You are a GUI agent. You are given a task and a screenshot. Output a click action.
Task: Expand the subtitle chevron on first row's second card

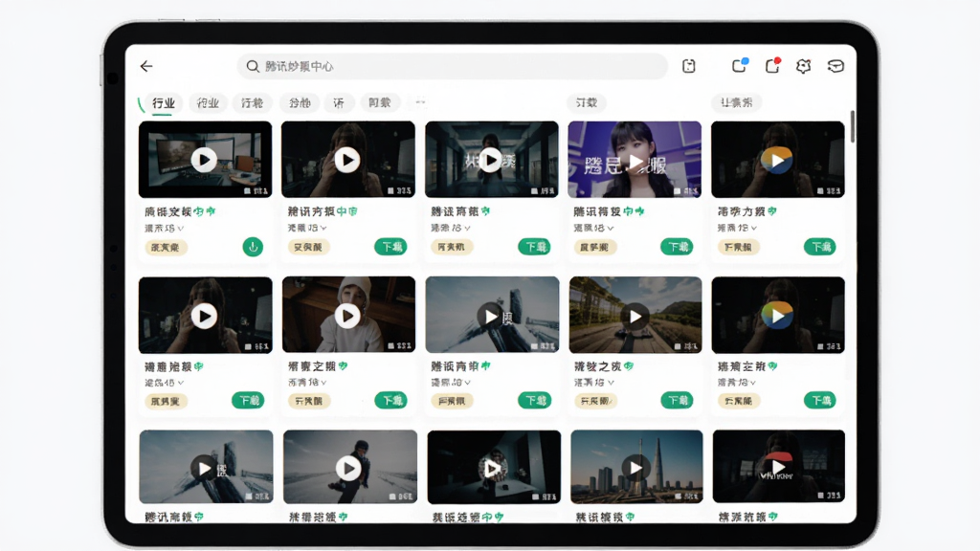(x=323, y=228)
